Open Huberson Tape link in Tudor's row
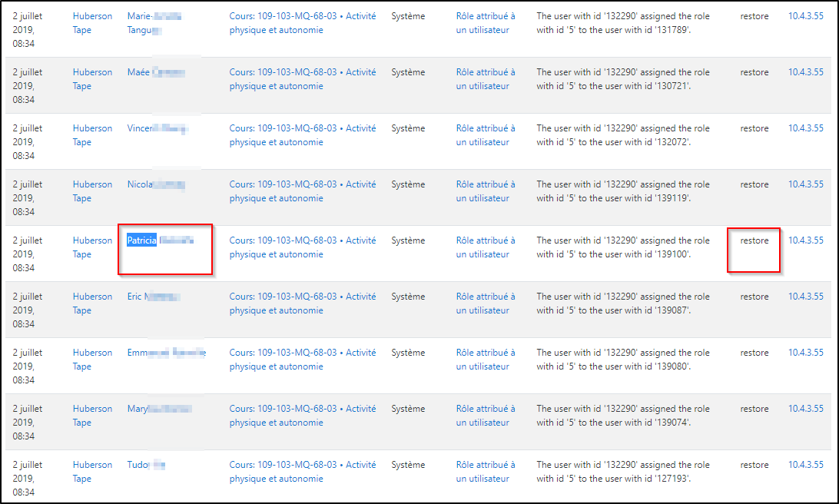This screenshot has height=504, width=839. coord(91,472)
